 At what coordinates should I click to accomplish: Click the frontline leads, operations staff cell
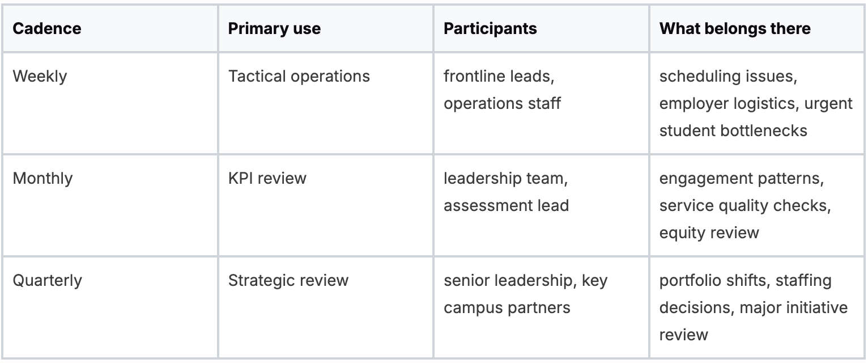502,90
